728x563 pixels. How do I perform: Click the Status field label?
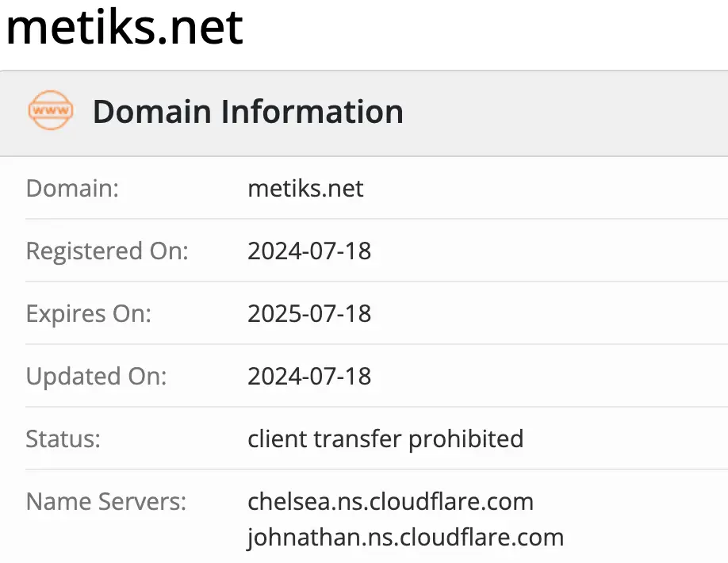63,439
